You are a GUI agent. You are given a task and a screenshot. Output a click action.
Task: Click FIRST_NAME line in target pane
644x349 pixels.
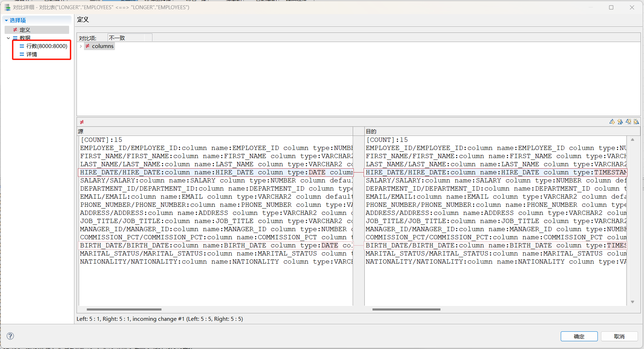coord(496,156)
